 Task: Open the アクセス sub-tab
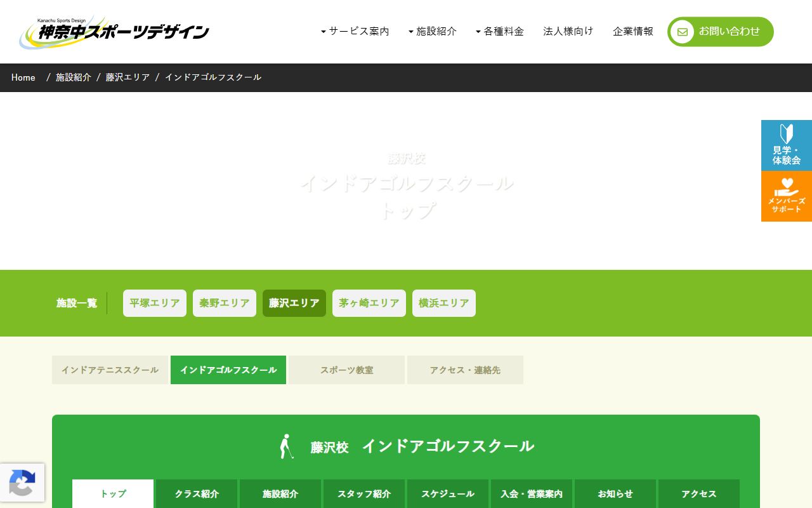[699, 493]
